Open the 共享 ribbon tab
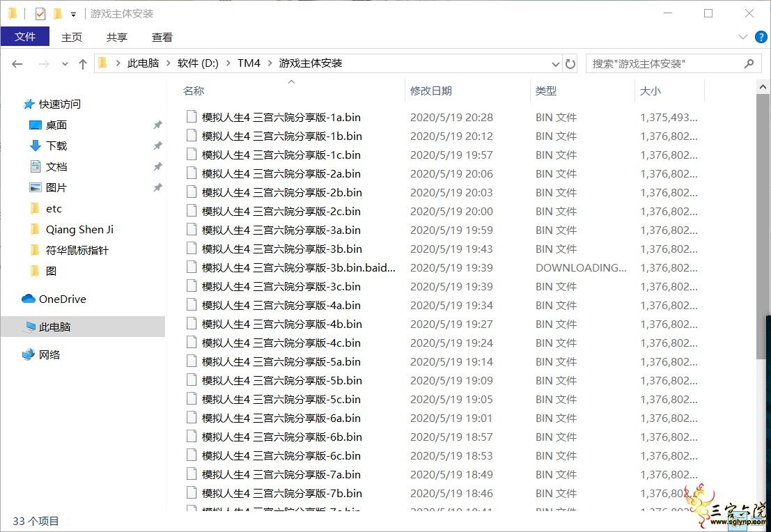The width and height of the screenshot is (771, 532). coord(116,38)
